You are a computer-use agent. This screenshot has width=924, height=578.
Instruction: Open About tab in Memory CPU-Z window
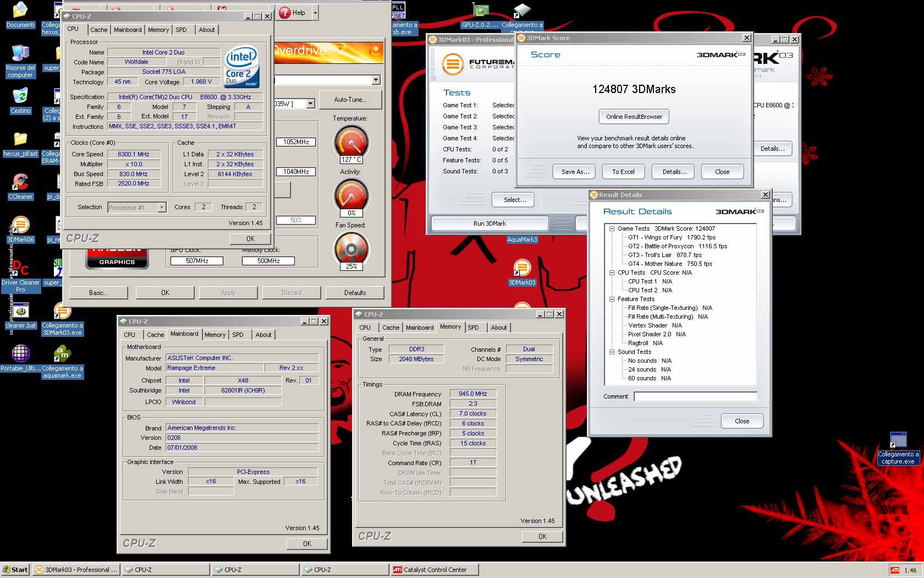pos(499,328)
